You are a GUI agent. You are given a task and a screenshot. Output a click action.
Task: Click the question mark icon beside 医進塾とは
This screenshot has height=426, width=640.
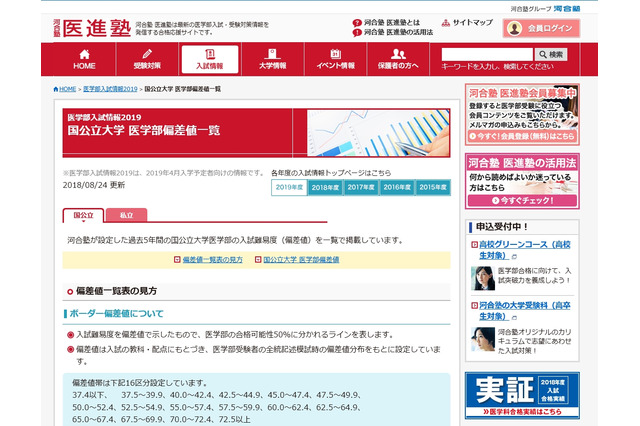pyautogui.click(x=357, y=23)
